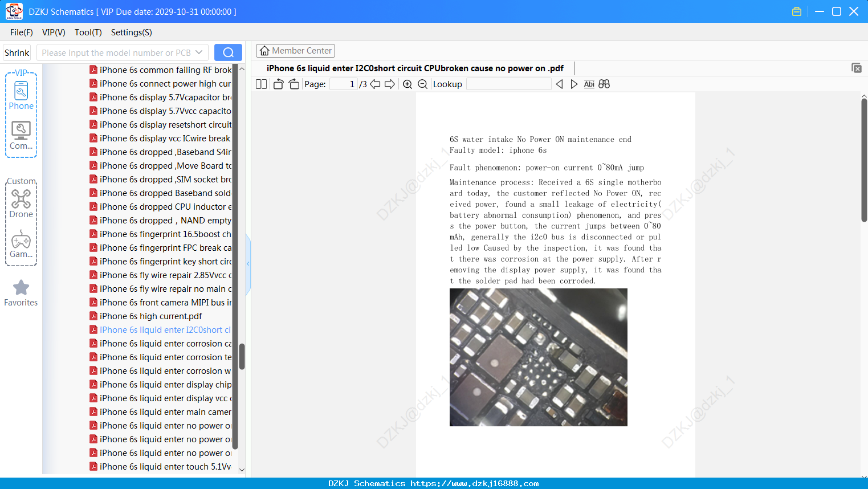Open 'iPhone 6s display 5.7Vcapacitor' file

tap(165, 97)
